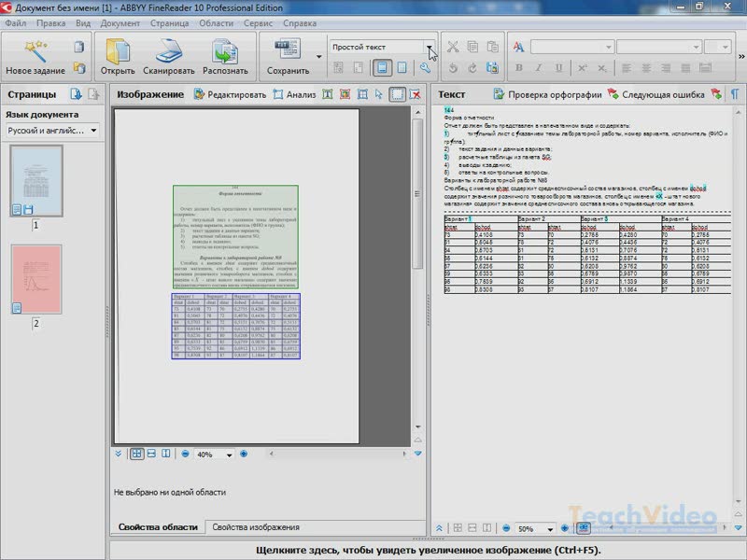Select page 2 thumbnail

pos(36,280)
